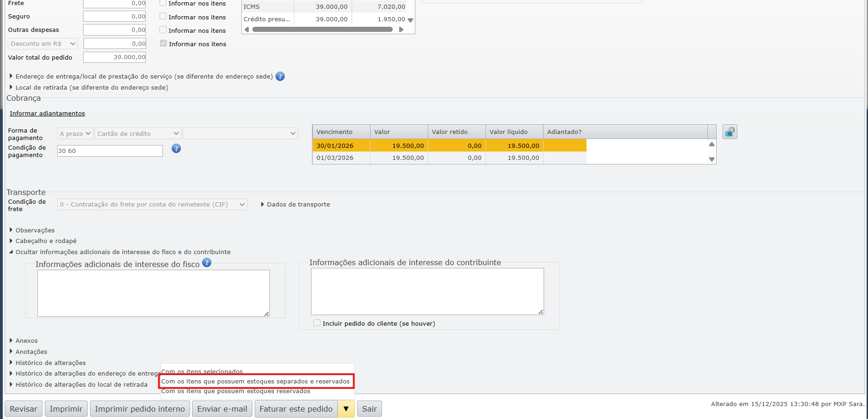Click the ICMS row in tax table
This screenshot has width=868, height=419.
click(325, 7)
